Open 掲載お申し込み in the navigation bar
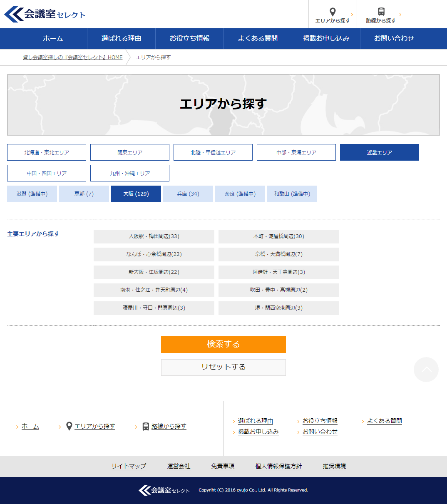The height and width of the screenshot is (504, 447). tap(326, 39)
